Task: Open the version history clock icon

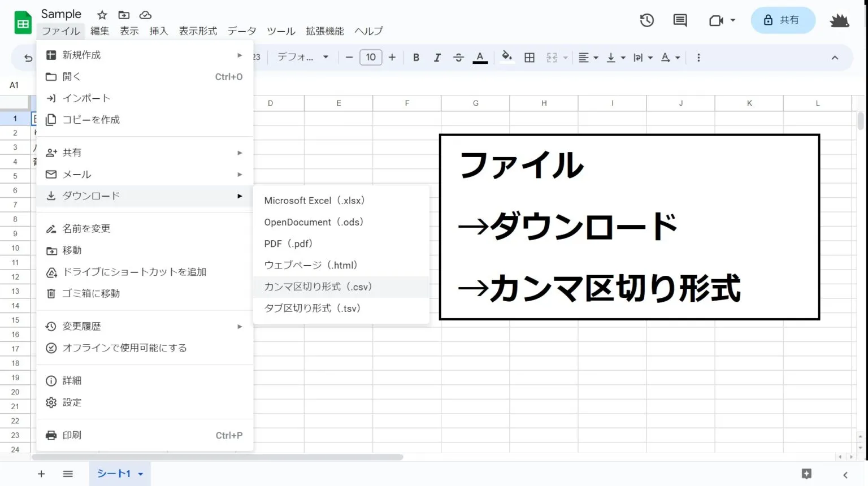Action: 646,20
